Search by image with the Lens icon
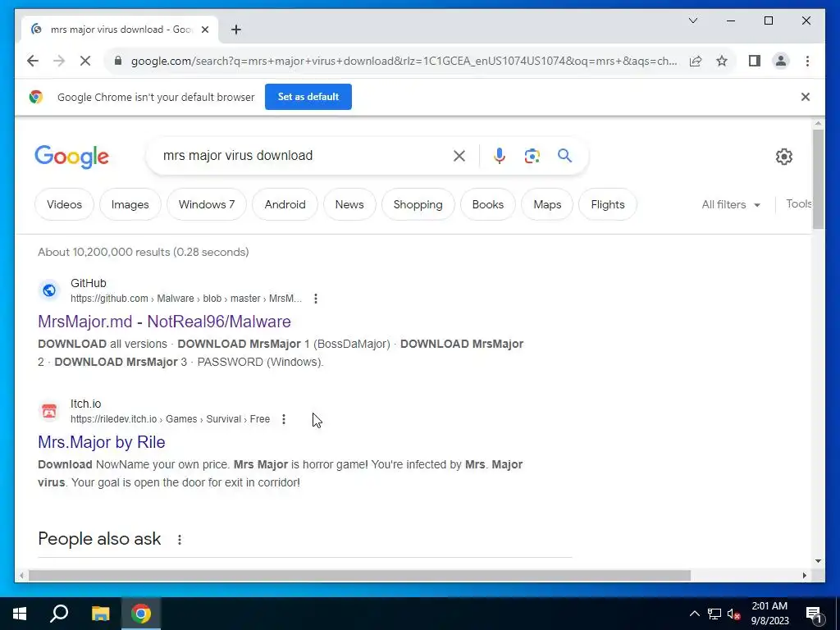840x630 pixels. point(532,156)
